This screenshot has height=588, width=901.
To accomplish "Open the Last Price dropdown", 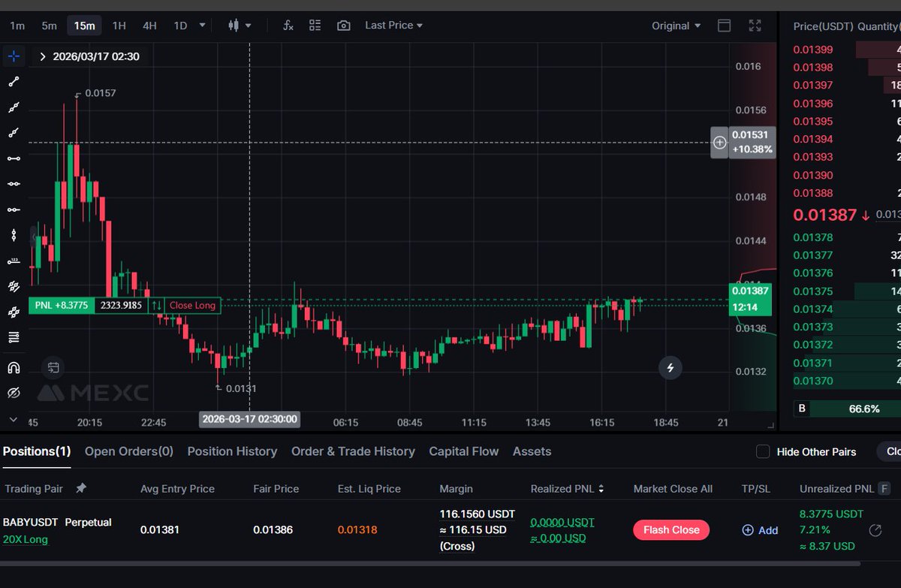I will pos(394,26).
